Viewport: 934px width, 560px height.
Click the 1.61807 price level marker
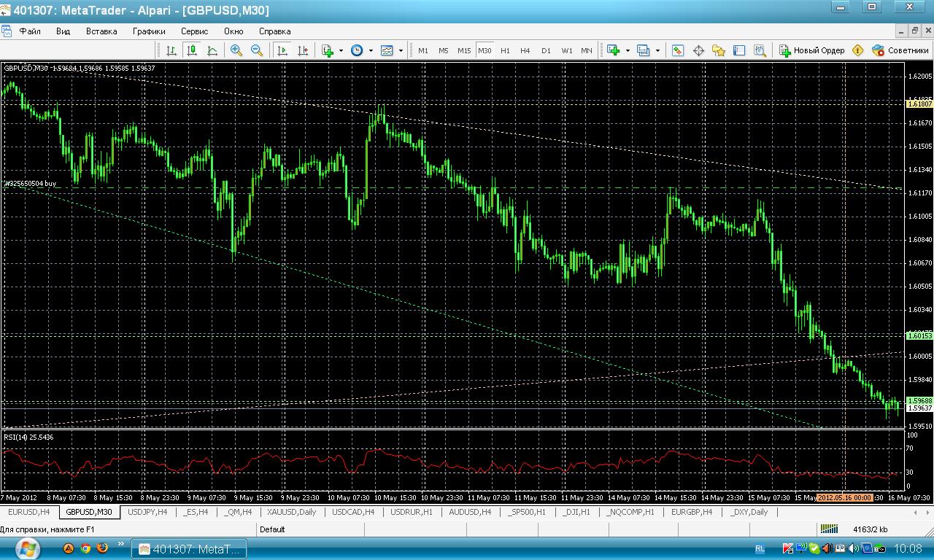[919, 104]
